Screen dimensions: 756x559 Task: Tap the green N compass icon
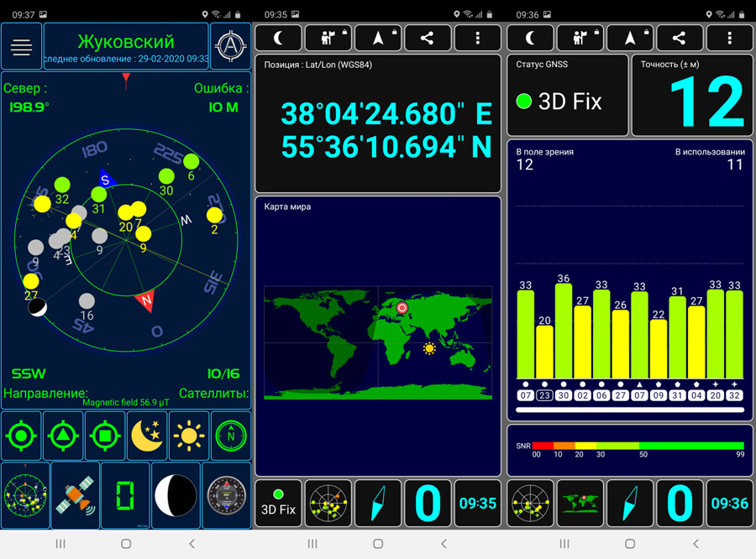point(230,436)
